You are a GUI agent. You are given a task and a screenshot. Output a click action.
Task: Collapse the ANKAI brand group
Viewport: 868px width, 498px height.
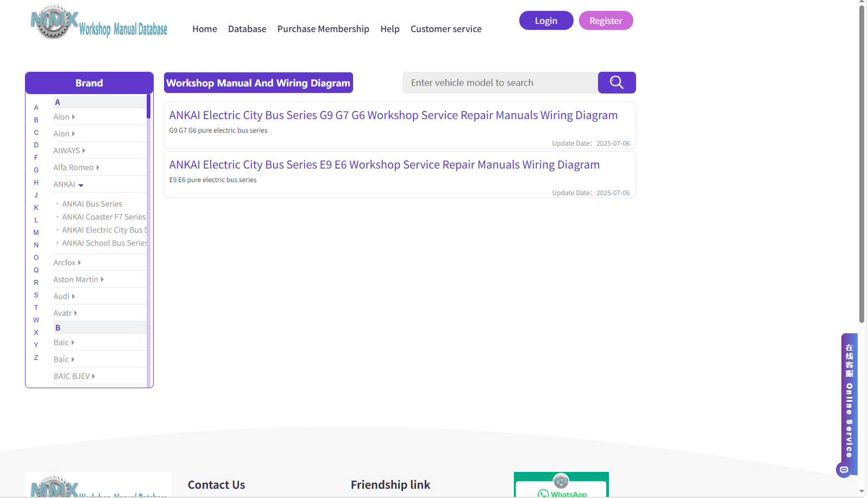coord(68,184)
